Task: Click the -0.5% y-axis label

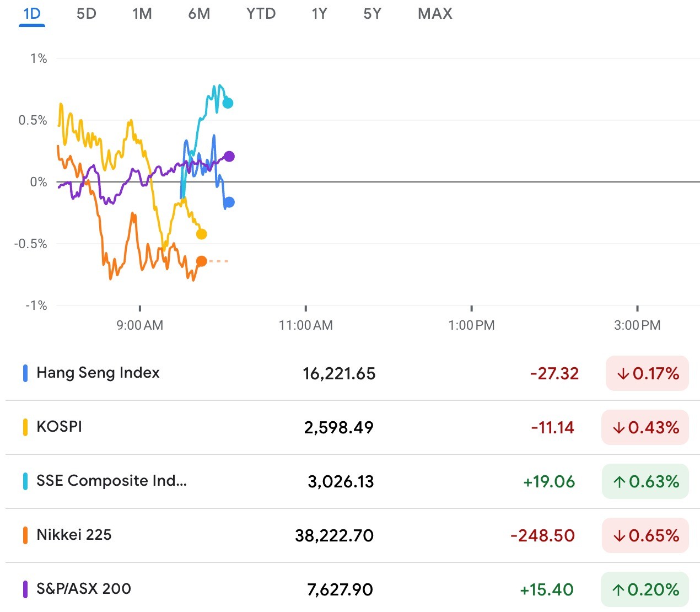Action: coord(31,244)
